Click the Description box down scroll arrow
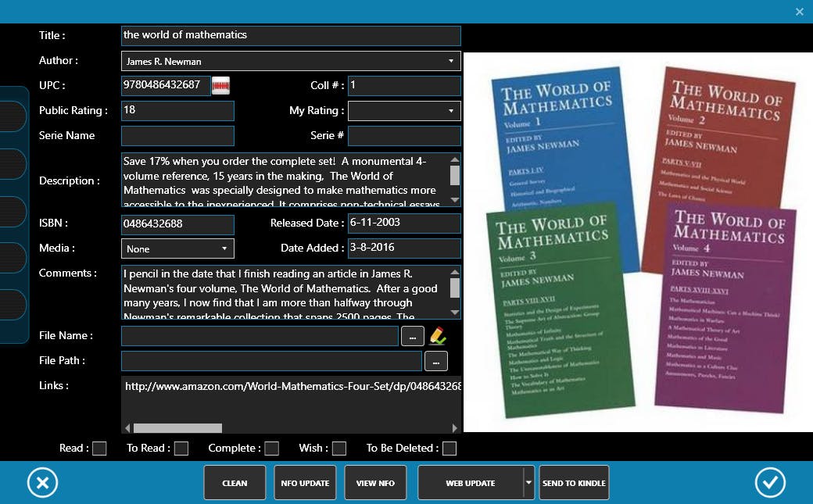 (455, 200)
